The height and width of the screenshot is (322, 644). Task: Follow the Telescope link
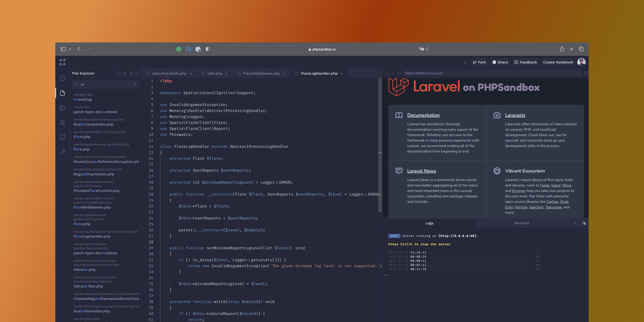(x=553, y=207)
